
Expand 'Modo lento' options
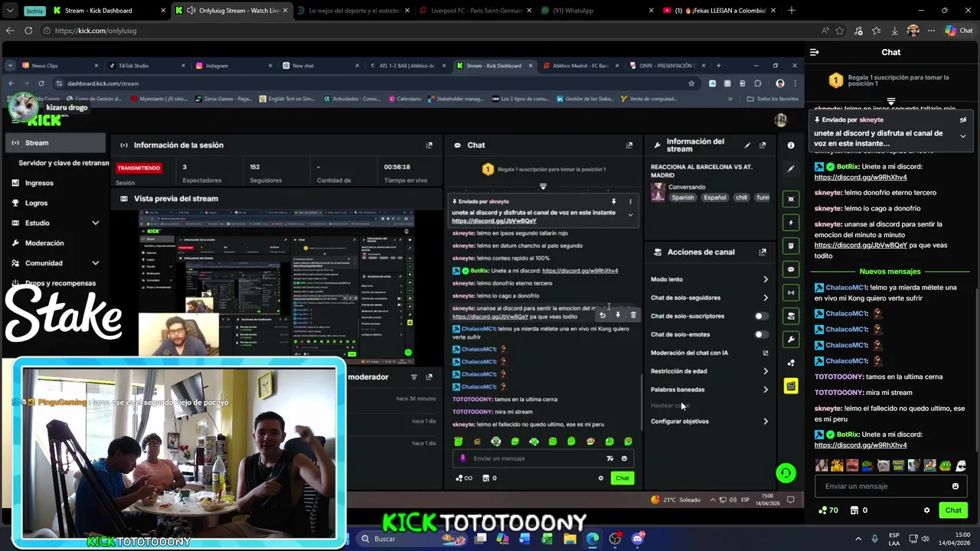[765, 279]
